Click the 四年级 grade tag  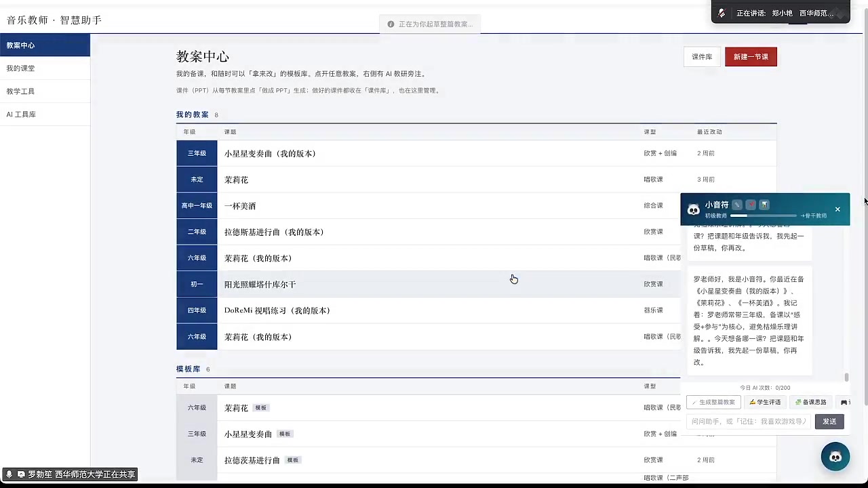click(197, 310)
